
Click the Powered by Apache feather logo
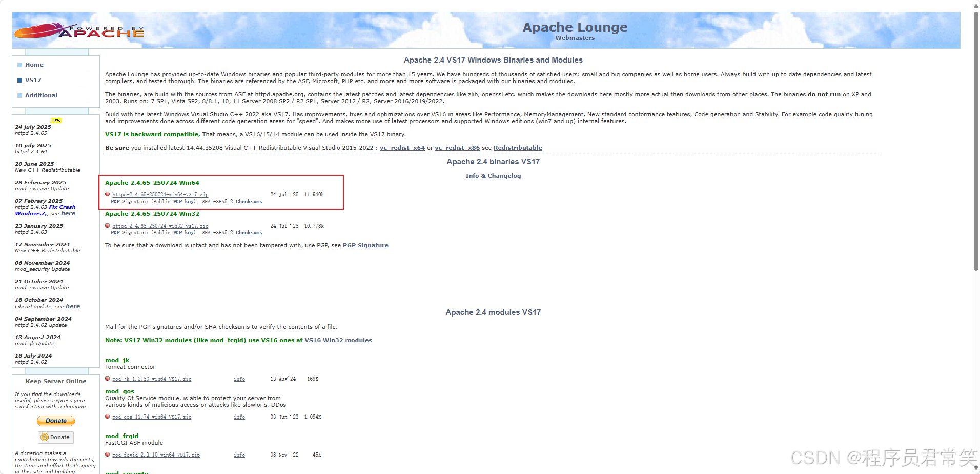tap(79, 31)
